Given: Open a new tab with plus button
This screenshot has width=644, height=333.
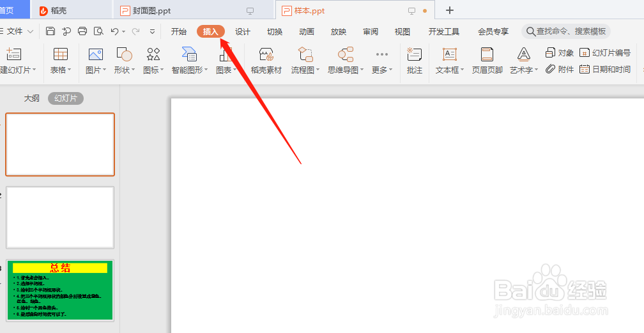Looking at the screenshot, I should [450, 10].
